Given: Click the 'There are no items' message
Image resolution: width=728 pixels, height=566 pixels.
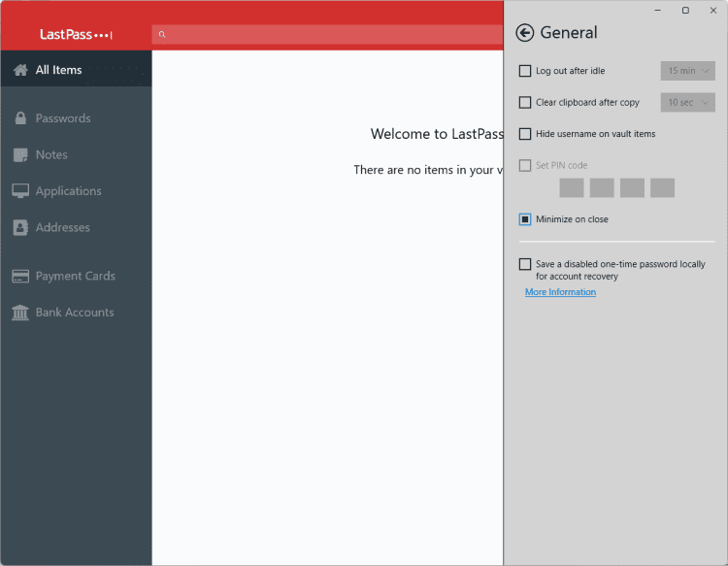Looking at the screenshot, I should [428, 170].
